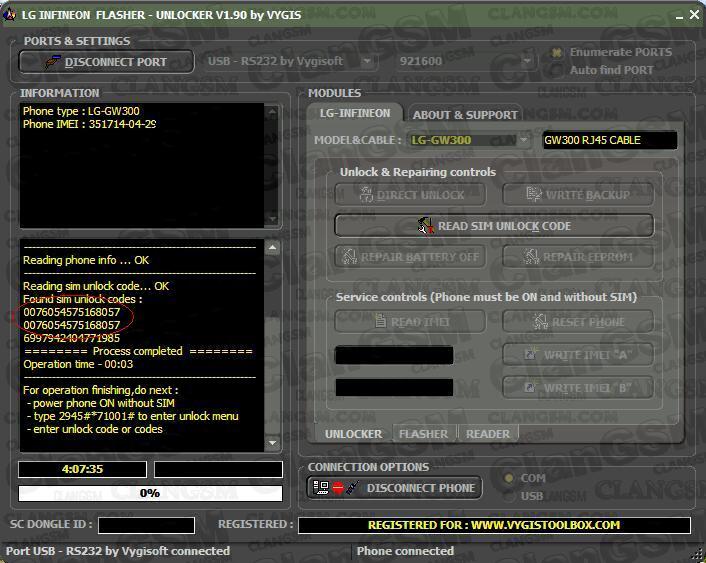Click the WRITE BACKUP button
The width and height of the screenshot is (706, 563).
pyautogui.click(x=578, y=195)
